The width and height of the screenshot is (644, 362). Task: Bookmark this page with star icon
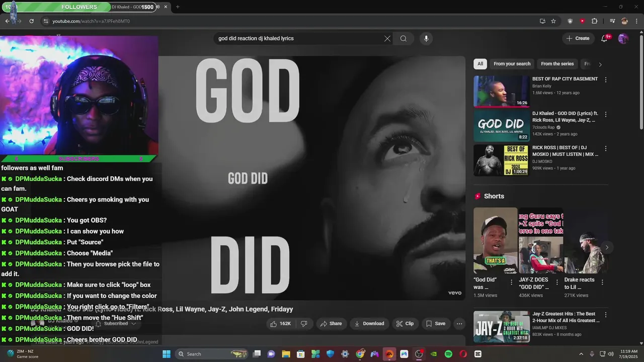(553, 21)
